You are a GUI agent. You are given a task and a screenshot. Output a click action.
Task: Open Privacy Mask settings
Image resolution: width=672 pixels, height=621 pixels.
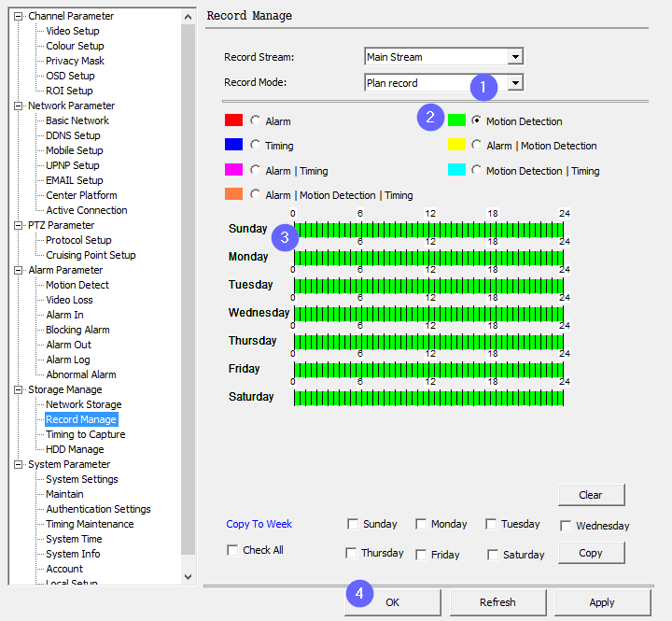[x=75, y=61]
